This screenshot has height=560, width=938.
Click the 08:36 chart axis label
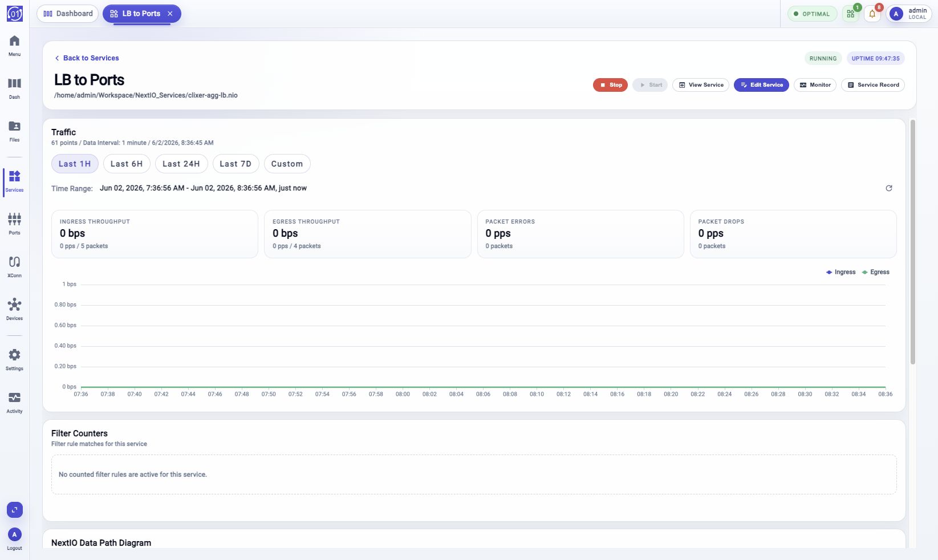(x=886, y=394)
